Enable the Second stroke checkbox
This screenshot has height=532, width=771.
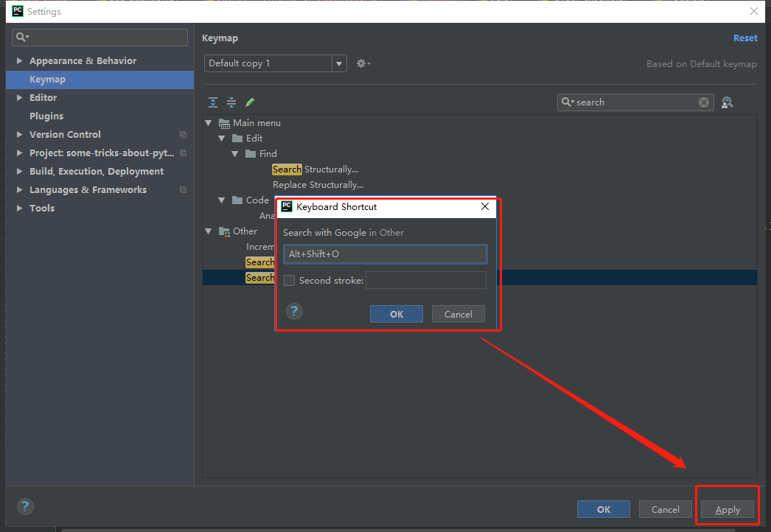pos(289,280)
